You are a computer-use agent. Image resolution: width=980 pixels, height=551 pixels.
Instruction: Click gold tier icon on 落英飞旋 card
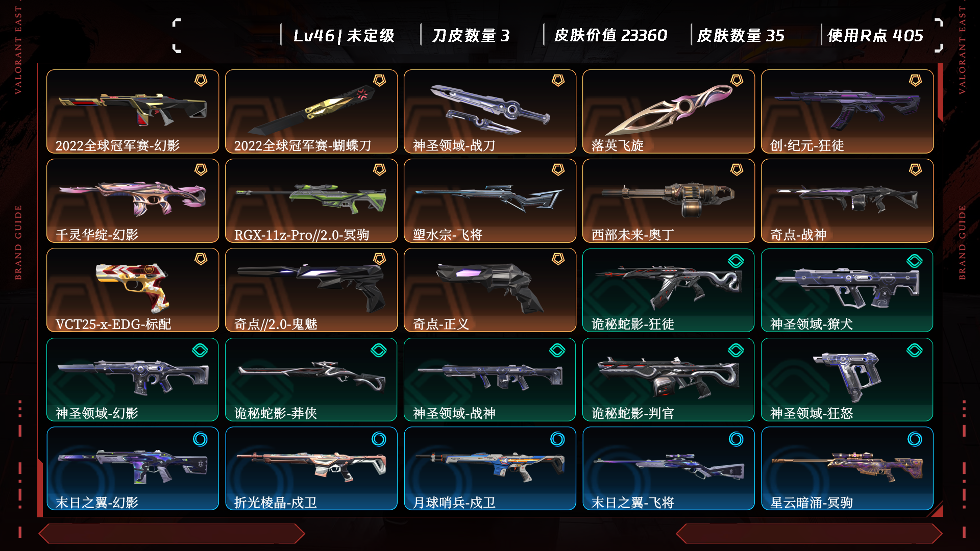pyautogui.click(x=737, y=81)
